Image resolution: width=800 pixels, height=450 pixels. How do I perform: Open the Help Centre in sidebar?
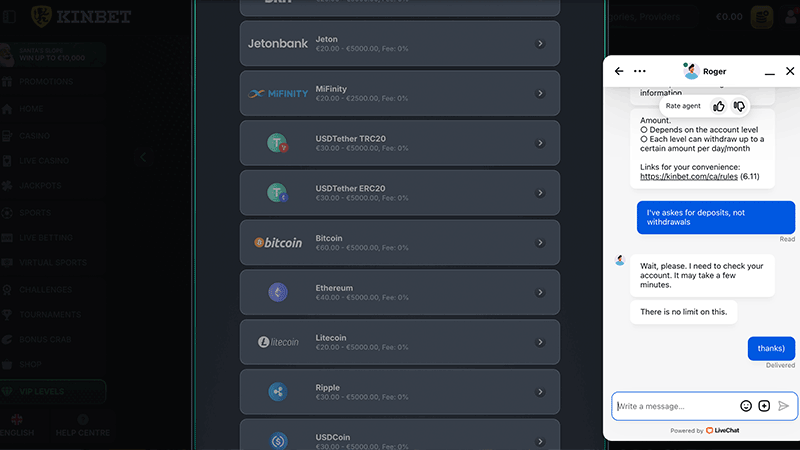tap(83, 427)
